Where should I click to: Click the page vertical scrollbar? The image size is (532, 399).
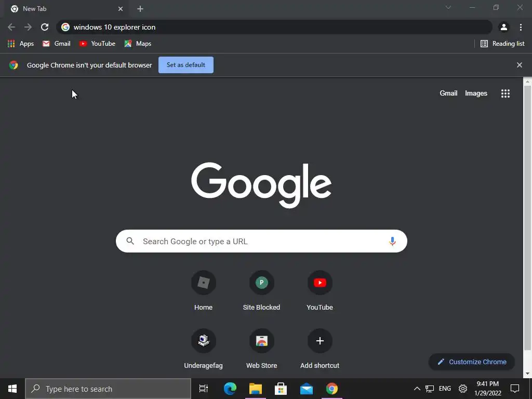pyautogui.click(x=528, y=217)
